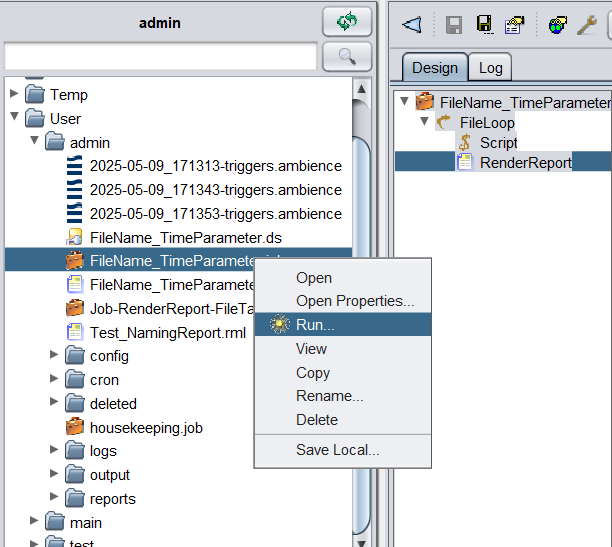612x547 pixels.
Task: Switch to the Log tab
Action: [490, 68]
